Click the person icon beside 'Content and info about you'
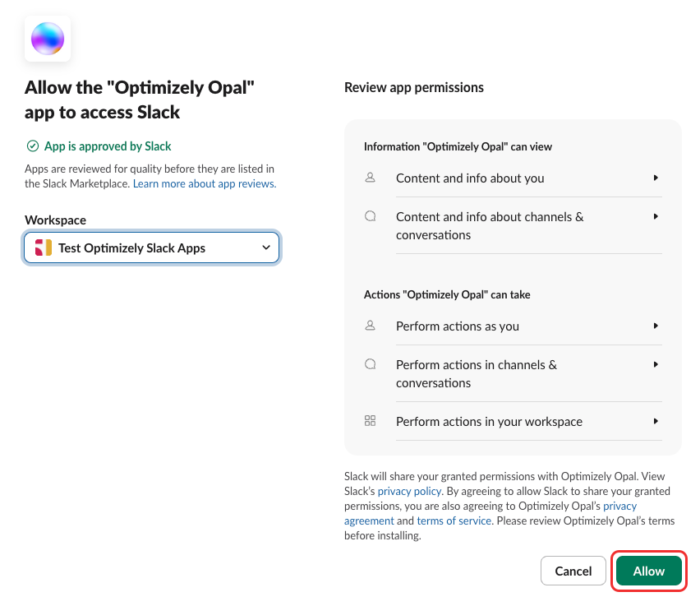This screenshot has width=700, height=606. [370, 177]
